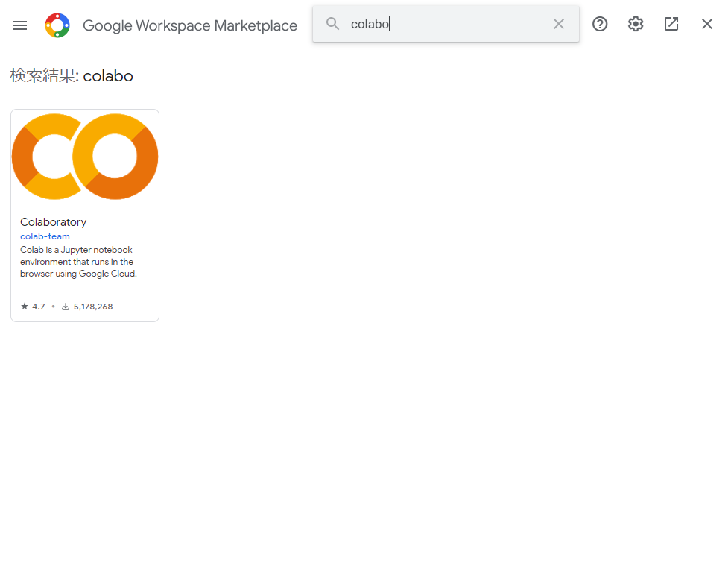728x572 pixels.
Task: Close the Marketplace dialog
Action: (x=706, y=24)
